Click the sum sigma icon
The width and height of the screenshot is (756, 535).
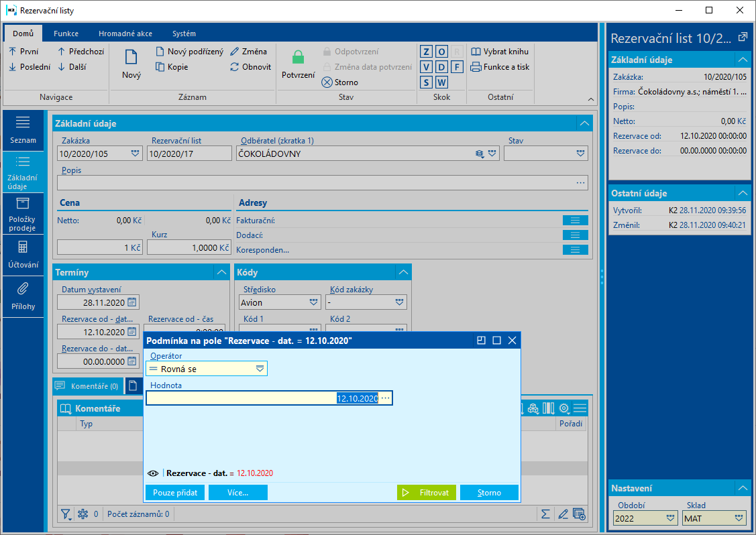coord(545,514)
